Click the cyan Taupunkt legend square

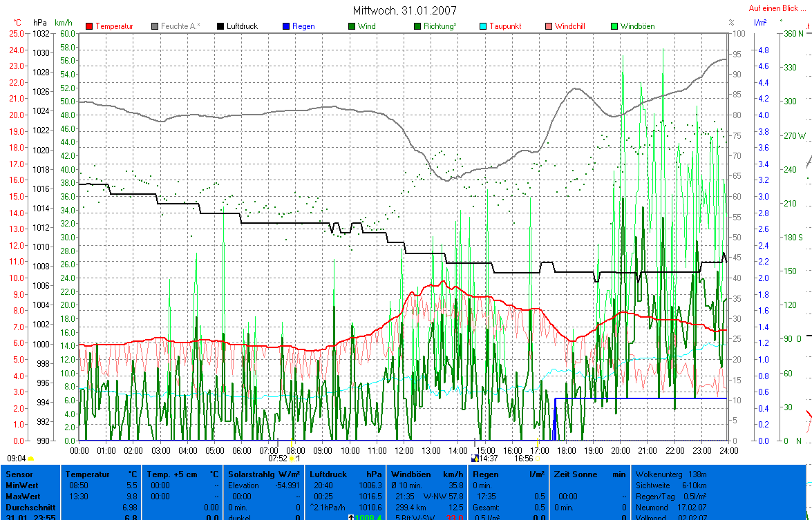[x=484, y=26]
